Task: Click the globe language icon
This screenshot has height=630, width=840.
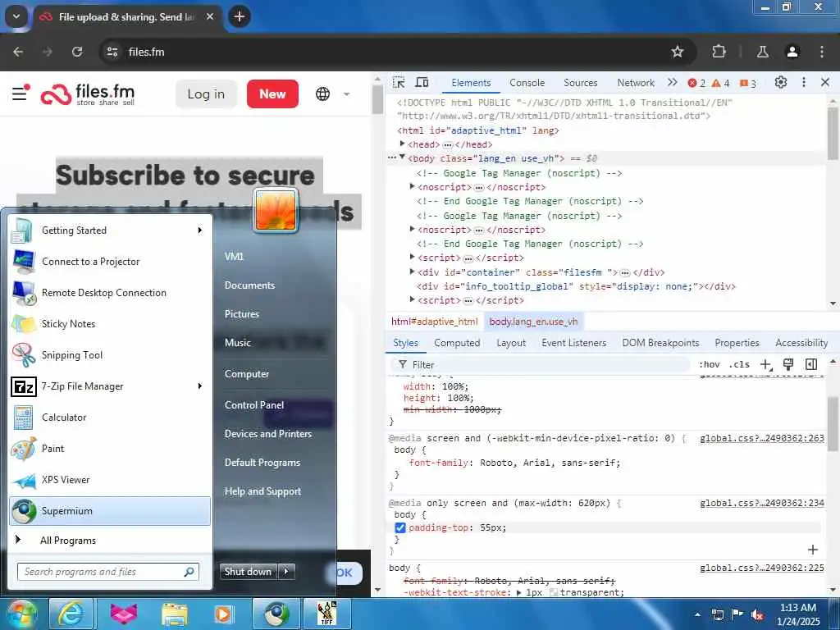Action: pyautogui.click(x=322, y=94)
